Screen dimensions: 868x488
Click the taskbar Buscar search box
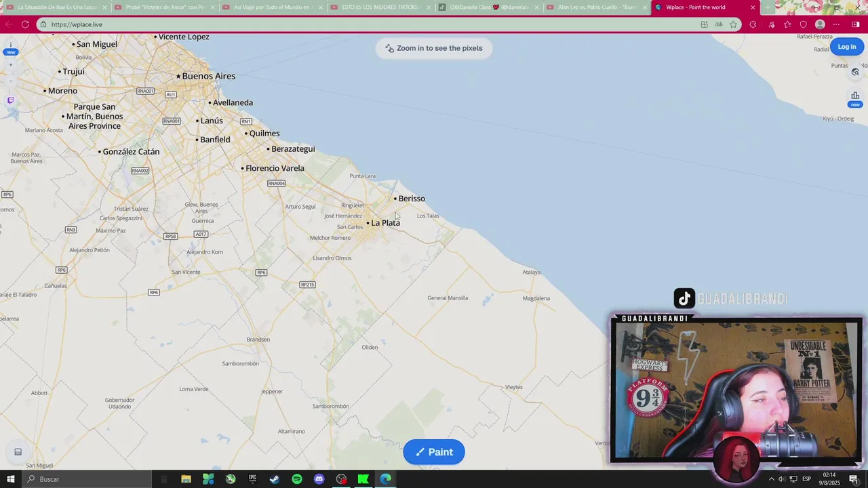tap(87, 479)
